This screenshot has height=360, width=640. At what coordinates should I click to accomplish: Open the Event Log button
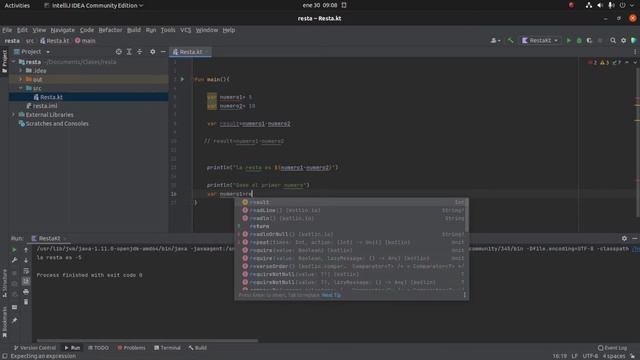pos(612,348)
